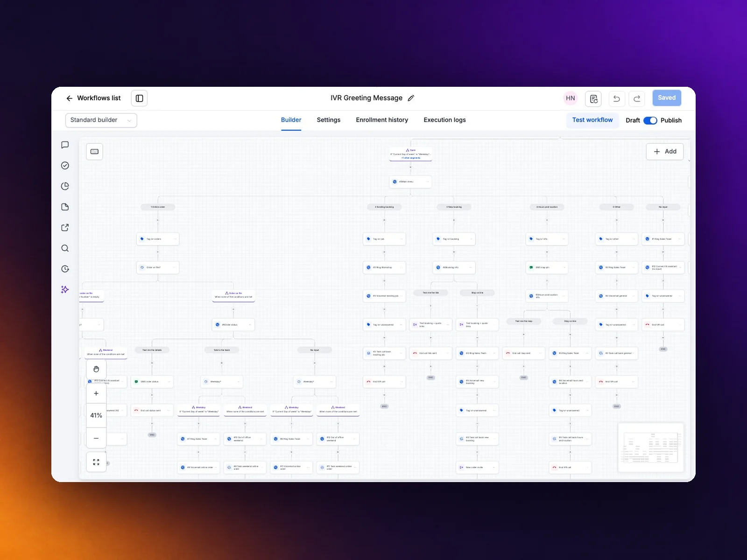Viewport: 747px width, 560px height.
Task: Open the HN user avatar
Action: click(571, 98)
